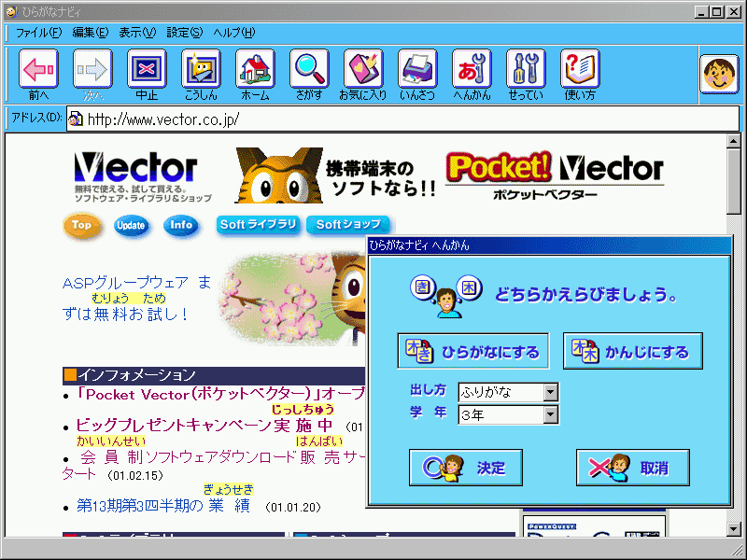Open 使い方 help book icon
The image size is (747, 560).
click(580, 69)
